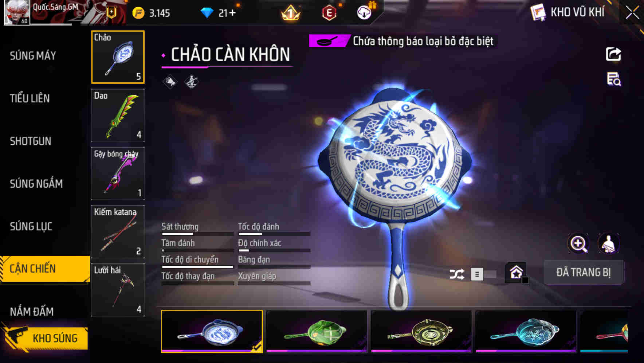The height and width of the screenshot is (363, 644).
Task: Click the share icon at top right
Action: (x=613, y=54)
